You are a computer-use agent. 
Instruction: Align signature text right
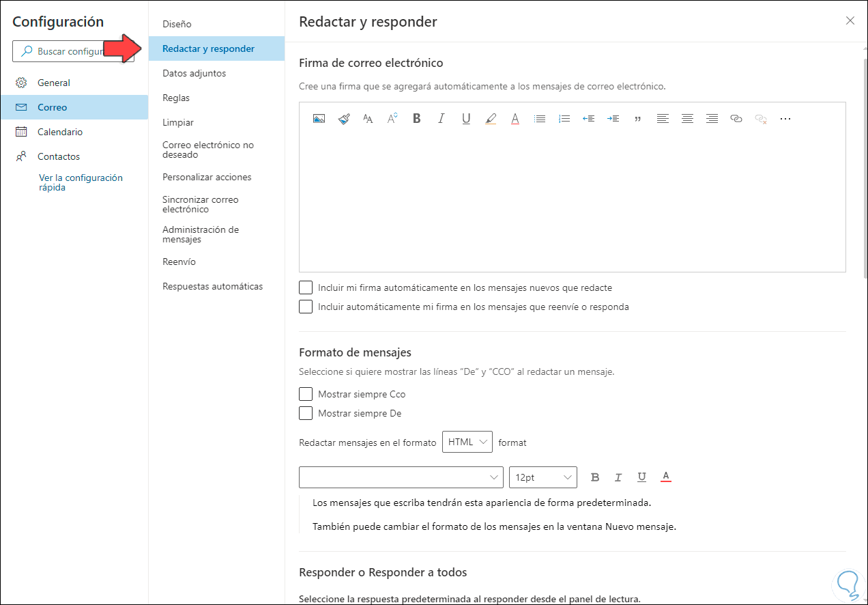click(x=712, y=119)
